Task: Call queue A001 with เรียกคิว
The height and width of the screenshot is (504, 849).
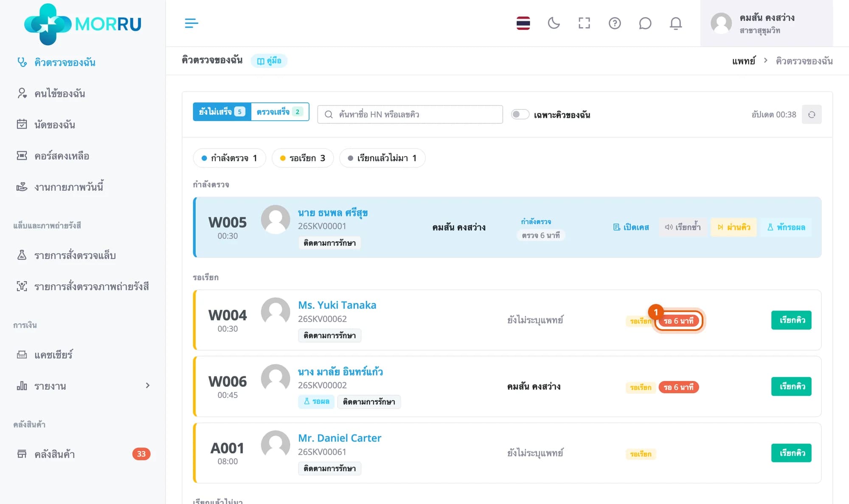Action: pyautogui.click(x=791, y=453)
